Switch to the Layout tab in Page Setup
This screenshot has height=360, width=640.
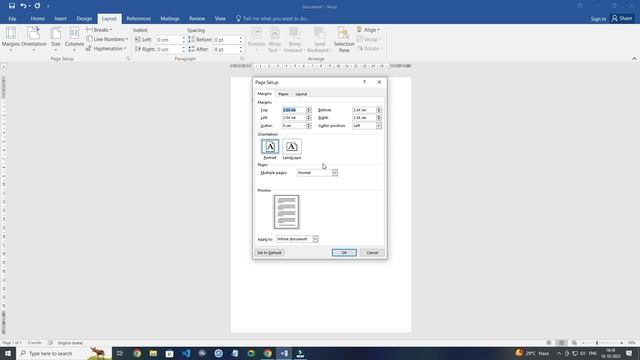coord(301,94)
